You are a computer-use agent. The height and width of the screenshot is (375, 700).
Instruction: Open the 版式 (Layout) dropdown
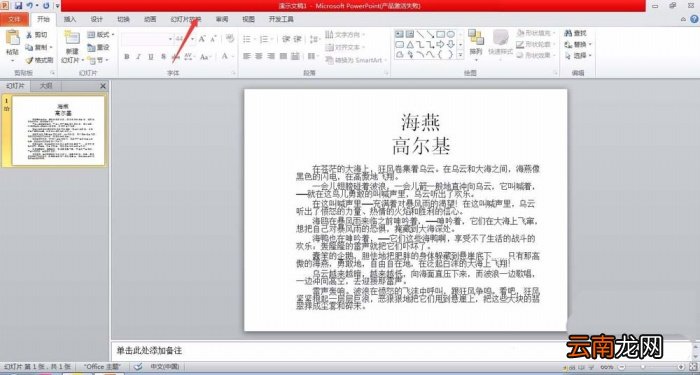[x=101, y=35]
